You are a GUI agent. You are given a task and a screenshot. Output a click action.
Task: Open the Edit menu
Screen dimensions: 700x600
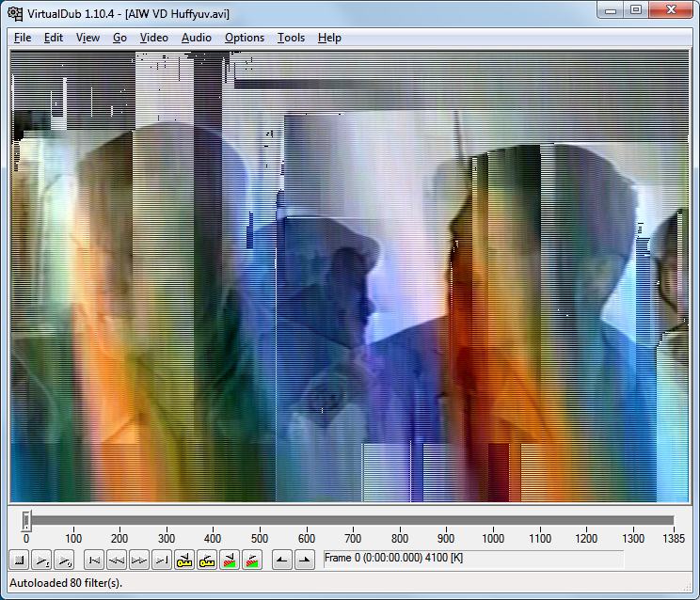(x=53, y=38)
